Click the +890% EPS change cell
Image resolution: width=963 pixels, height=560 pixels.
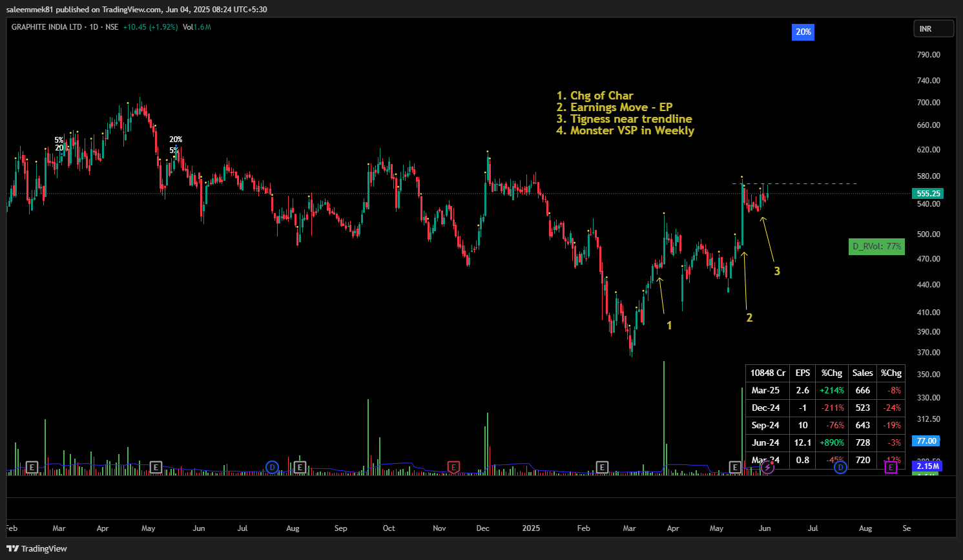pos(832,442)
